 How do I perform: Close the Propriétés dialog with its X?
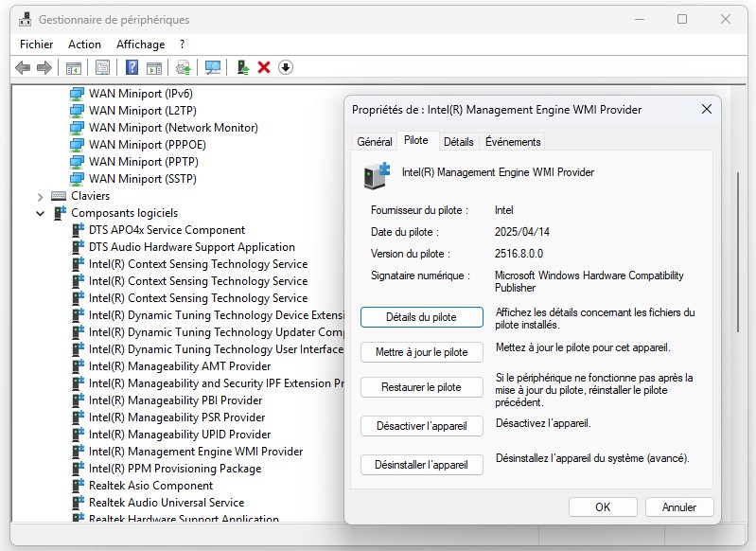(x=706, y=110)
